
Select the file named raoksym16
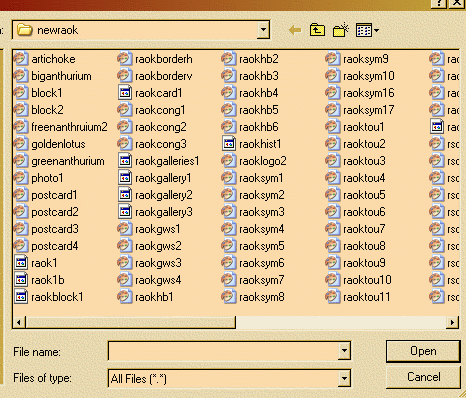(x=369, y=93)
